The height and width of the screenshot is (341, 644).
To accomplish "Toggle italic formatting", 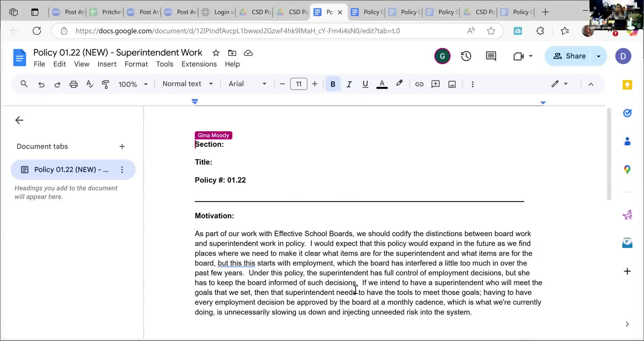I will (x=349, y=84).
